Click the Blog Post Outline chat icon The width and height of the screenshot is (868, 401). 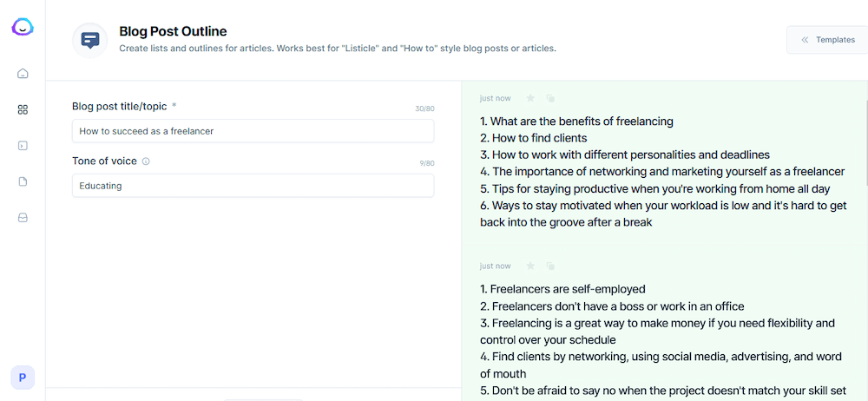[x=89, y=41]
